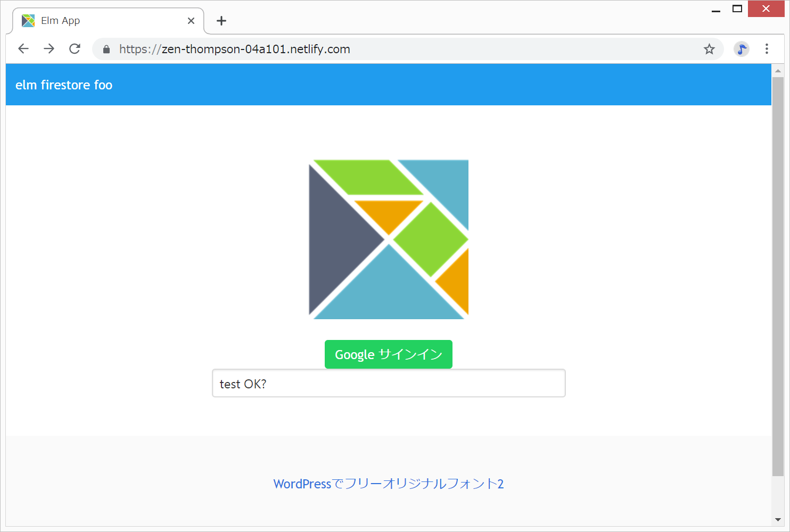The image size is (790, 532).
Task: Close the Elm App tab
Action: (x=191, y=21)
